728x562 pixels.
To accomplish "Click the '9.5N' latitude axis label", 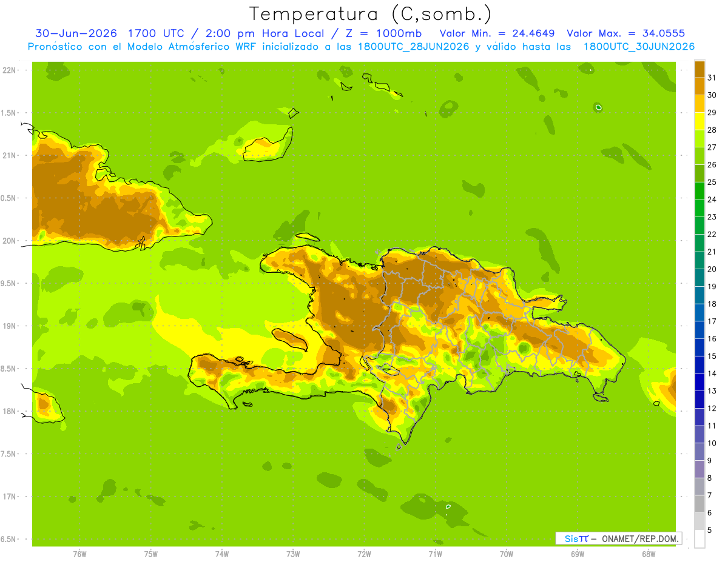I will click(9, 283).
